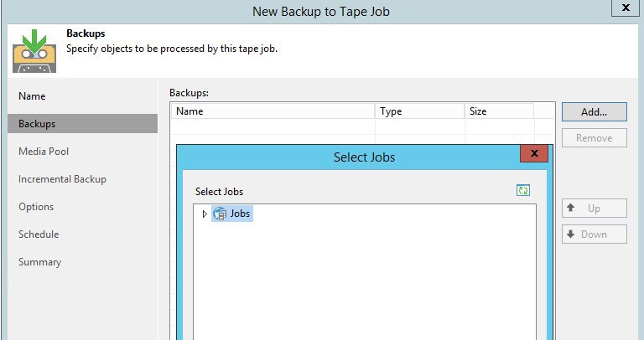Expand the Jobs tree node
Viewport: 644px width, 340px height.
pyautogui.click(x=205, y=214)
